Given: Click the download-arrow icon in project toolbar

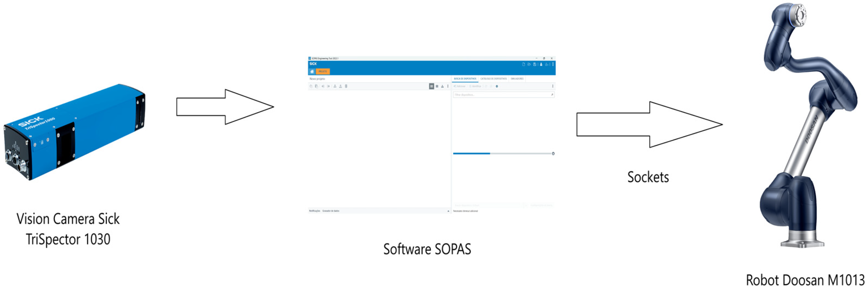Looking at the screenshot, I should point(335,86).
